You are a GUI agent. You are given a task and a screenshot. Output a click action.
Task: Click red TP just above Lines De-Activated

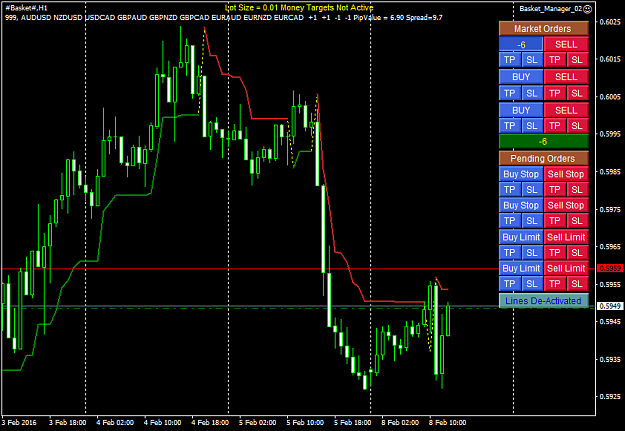[555, 284]
